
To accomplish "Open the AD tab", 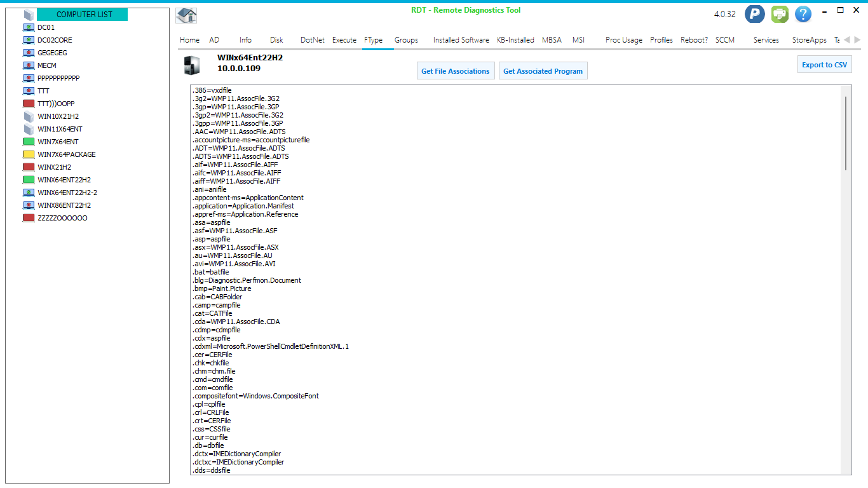I will click(214, 40).
